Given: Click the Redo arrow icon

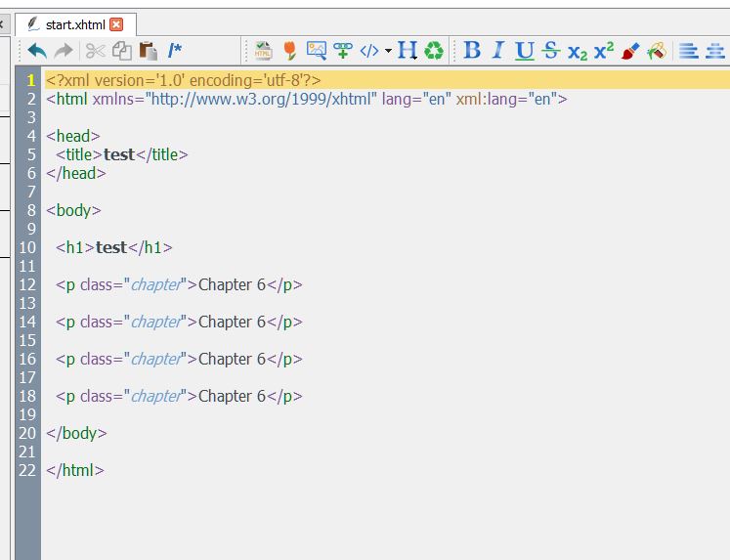Looking at the screenshot, I should click(x=64, y=50).
